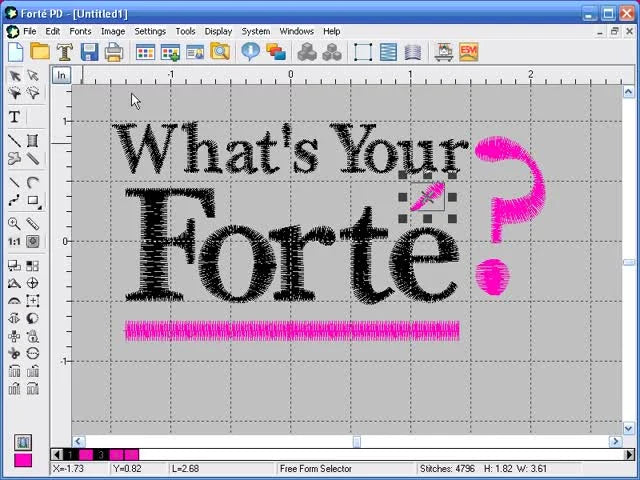
Task: Open the System menu
Action: pyautogui.click(x=256, y=31)
